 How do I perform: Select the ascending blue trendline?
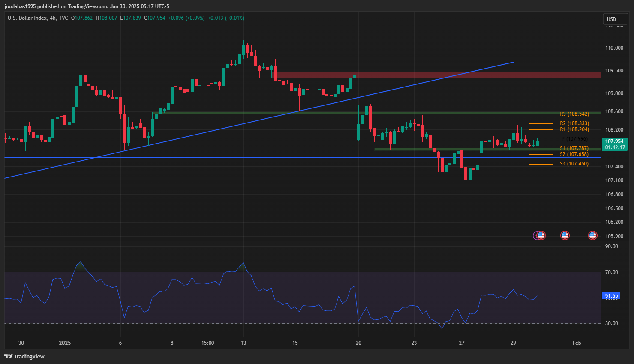[259, 120]
